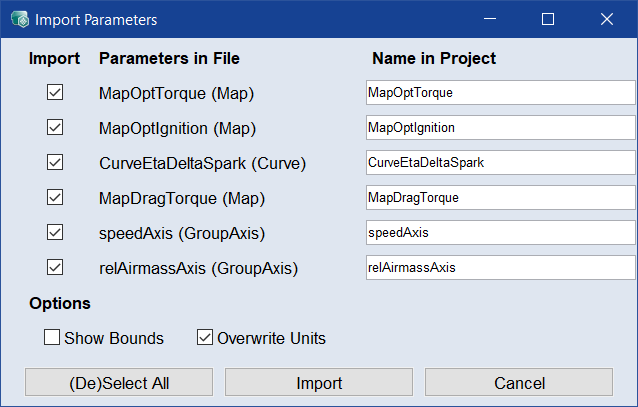Edit the relAirmassAxis project name field

[500, 267]
